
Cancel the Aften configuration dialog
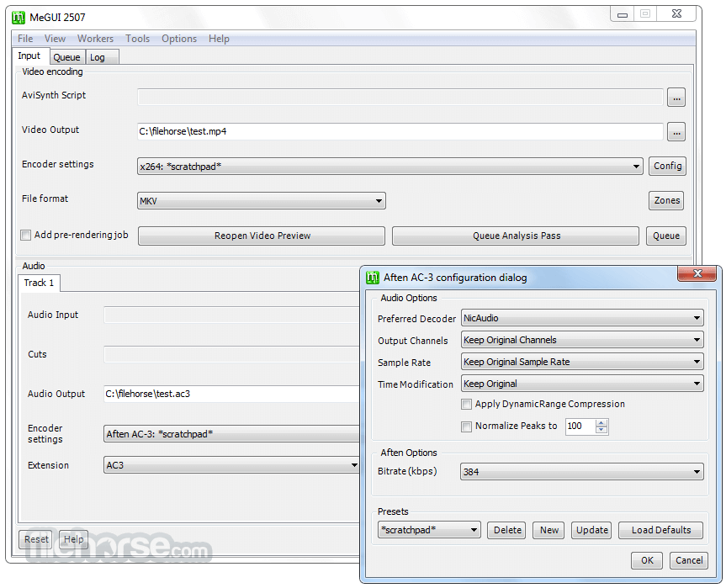688,561
